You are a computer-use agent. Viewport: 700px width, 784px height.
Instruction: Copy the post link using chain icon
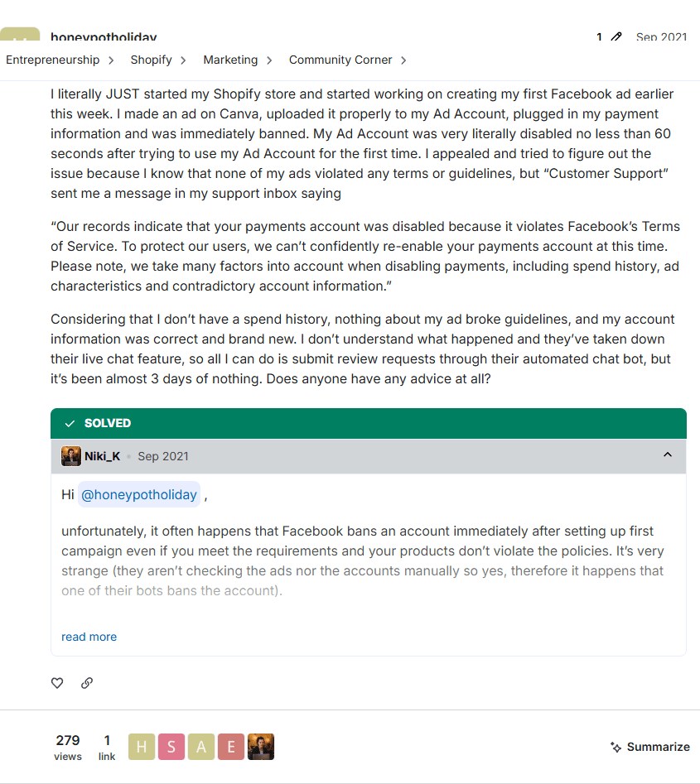coord(87,683)
